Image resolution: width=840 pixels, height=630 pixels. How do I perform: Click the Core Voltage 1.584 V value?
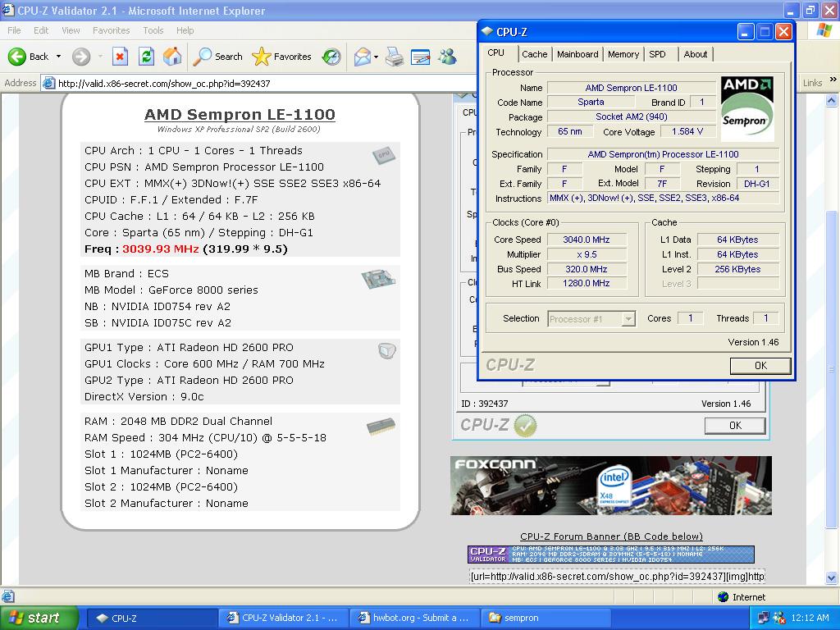click(x=687, y=131)
